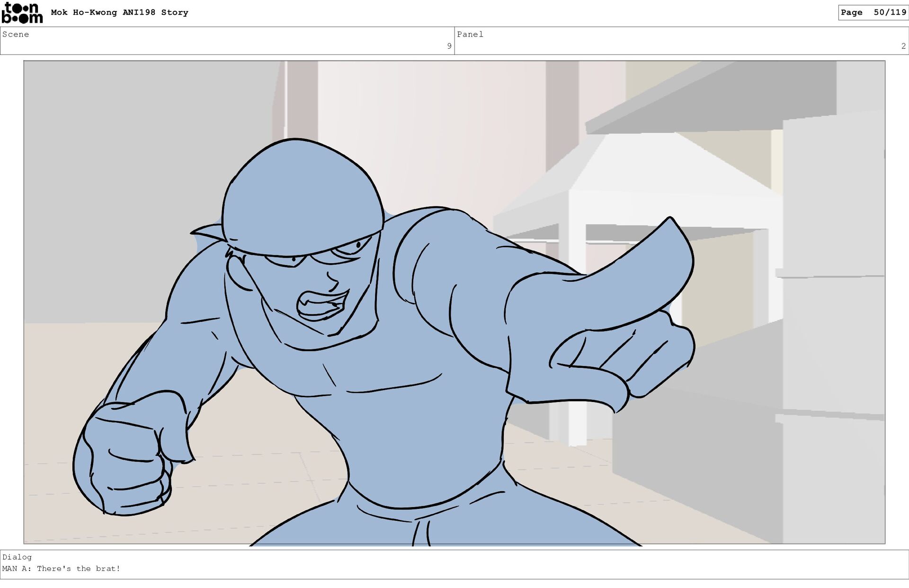Image resolution: width=909 pixels, height=588 pixels.
Task: Click the Scene header label
Action: pyautogui.click(x=16, y=35)
